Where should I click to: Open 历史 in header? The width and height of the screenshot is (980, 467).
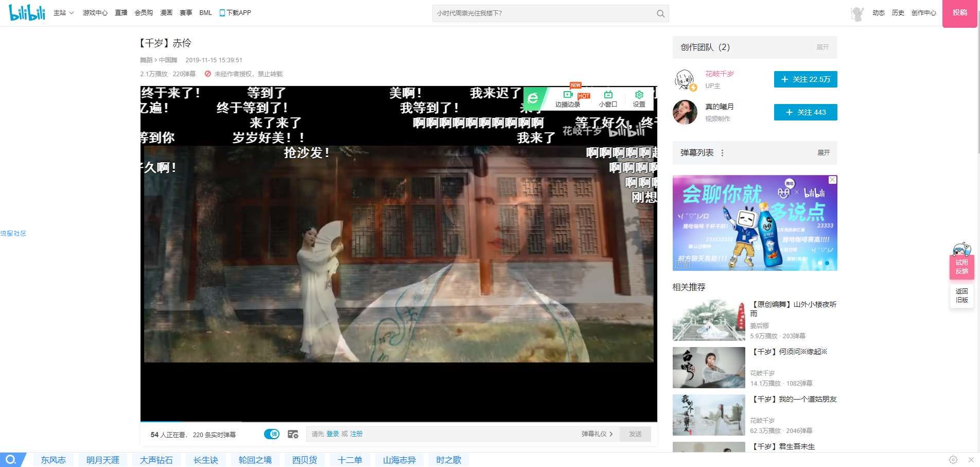click(898, 13)
